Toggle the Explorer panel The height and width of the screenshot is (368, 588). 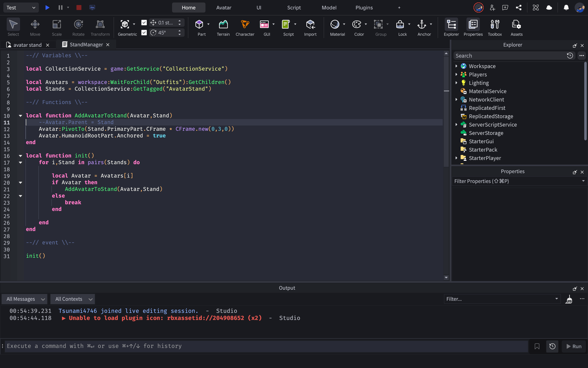point(451,27)
